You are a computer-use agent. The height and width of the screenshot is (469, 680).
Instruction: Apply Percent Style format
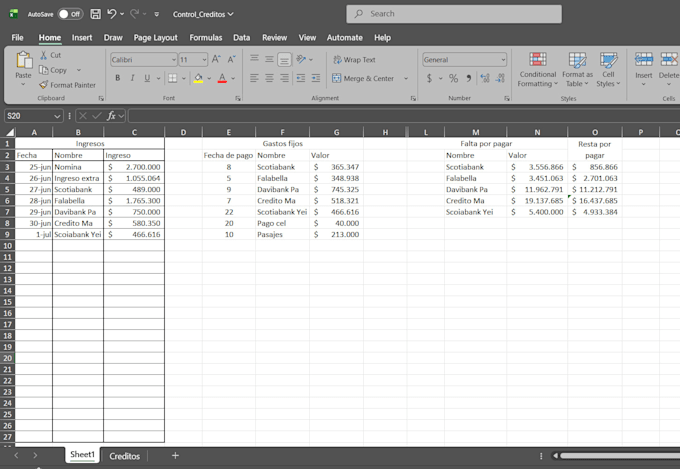[x=454, y=78]
